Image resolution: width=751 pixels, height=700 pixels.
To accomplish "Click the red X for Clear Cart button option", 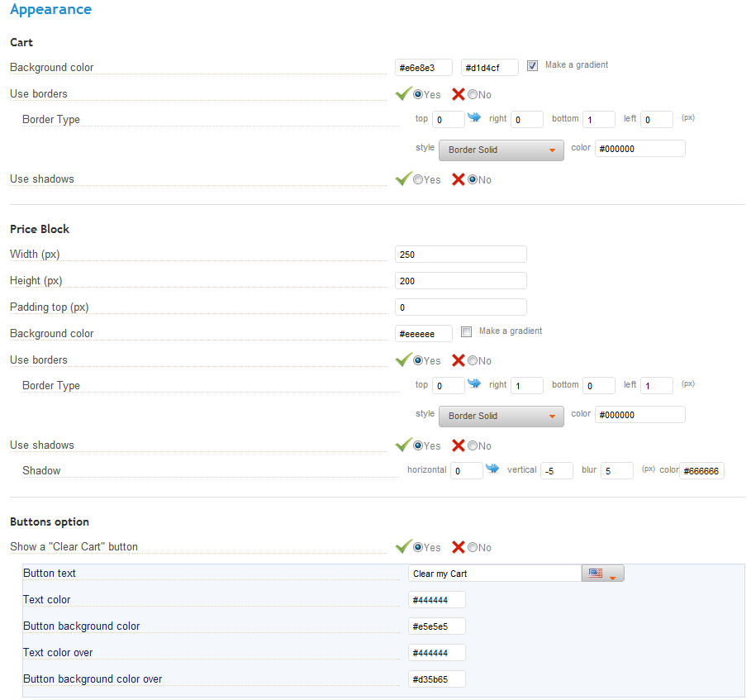I will coord(459,546).
